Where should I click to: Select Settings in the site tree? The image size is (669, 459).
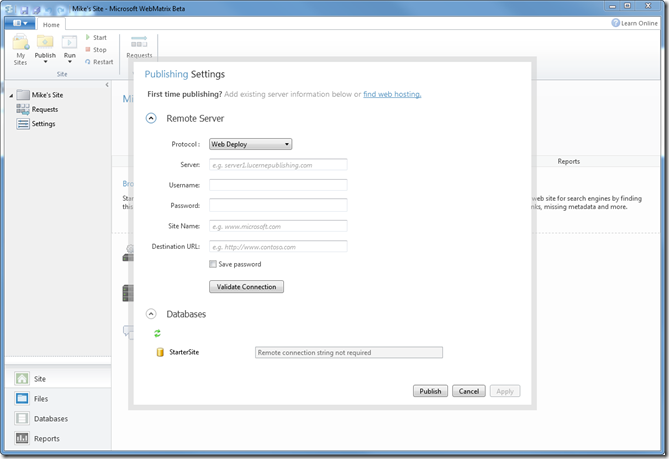click(44, 124)
